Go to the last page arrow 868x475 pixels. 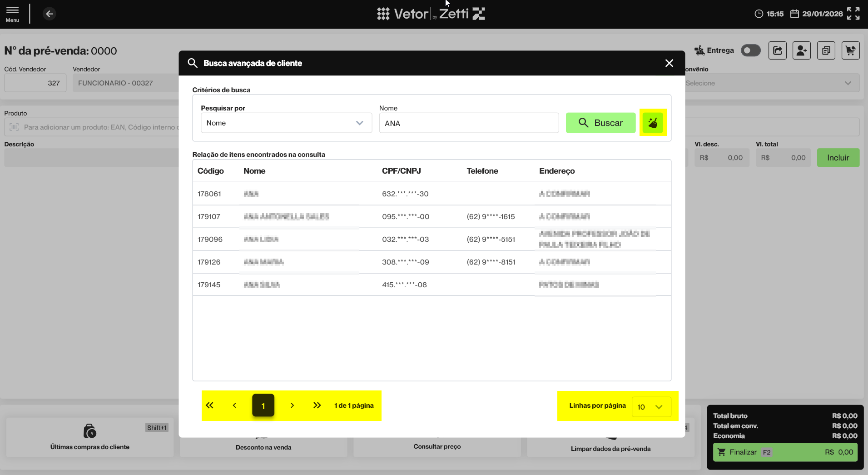[x=317, y=405]
